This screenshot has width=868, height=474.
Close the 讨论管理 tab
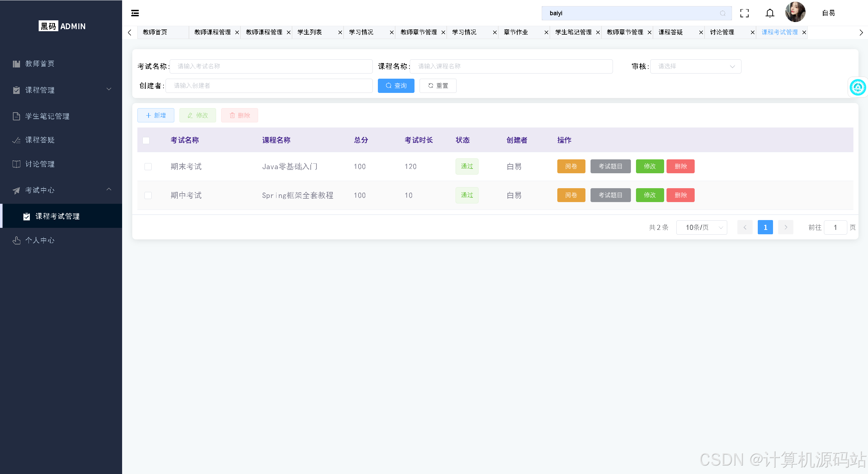tap(752, 33)
